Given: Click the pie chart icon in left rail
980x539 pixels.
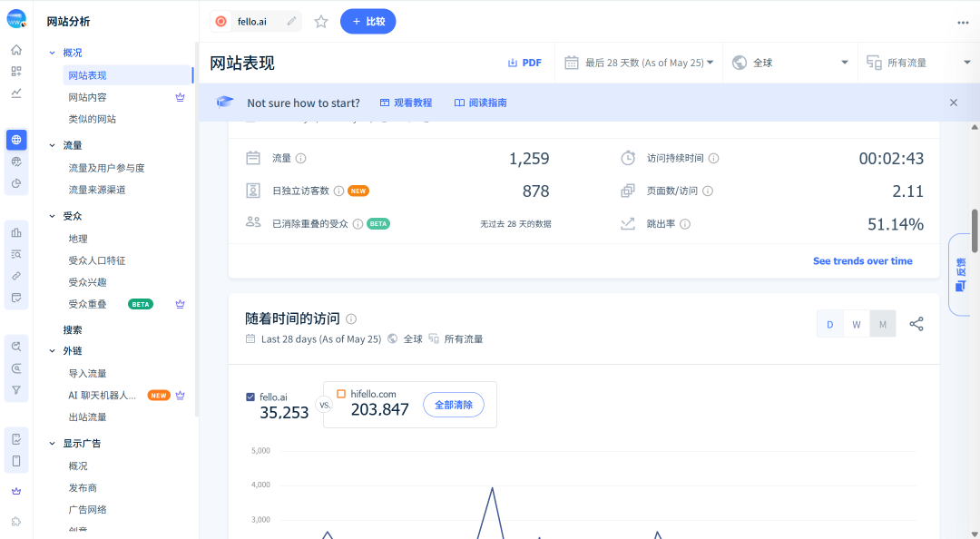Looking at the screenshot, I should (x=16, y=183).
